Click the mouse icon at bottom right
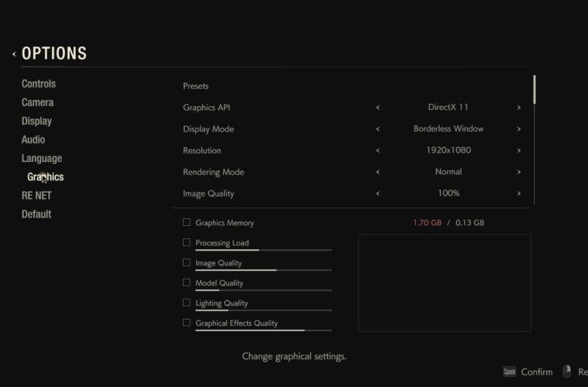The height and width of the screenshot is (387, 588). pos(567,372)
